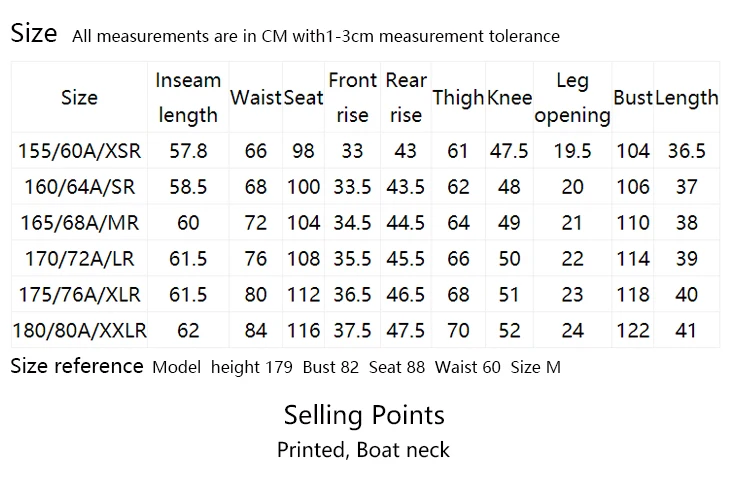Click the 57.8 inseam length value

point(188,151)
